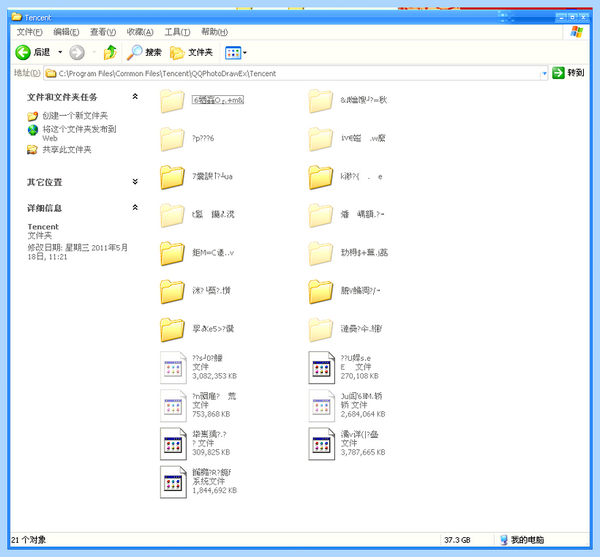Click the 我的电脑 status bar entry

coord(522,540)
